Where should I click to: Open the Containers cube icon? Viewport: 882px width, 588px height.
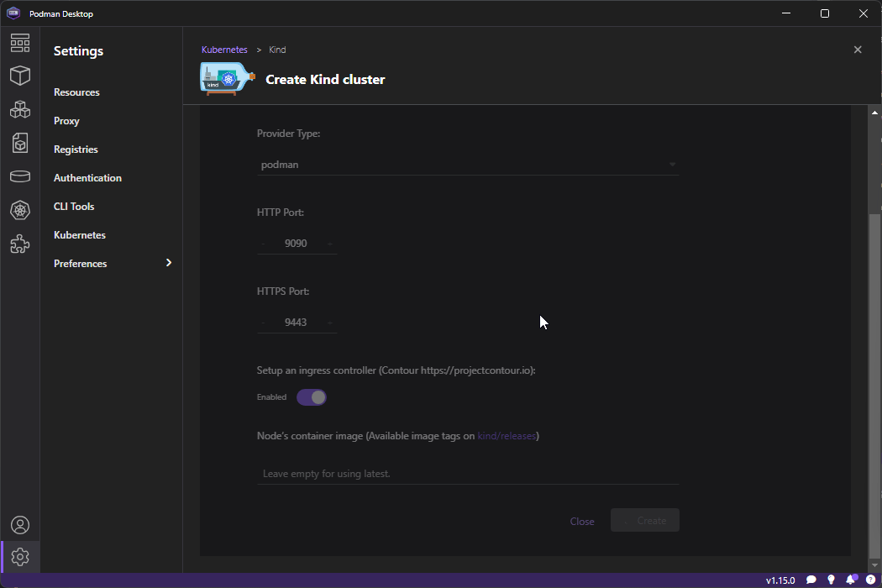tap(20, 76)
